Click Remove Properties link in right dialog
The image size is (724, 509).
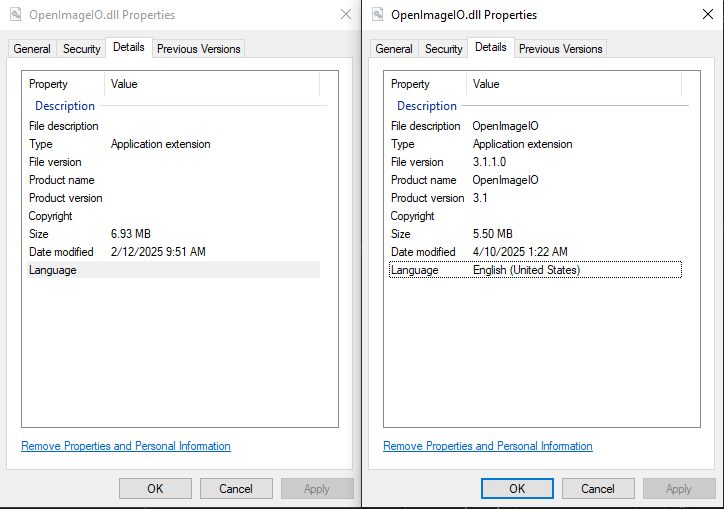[x=488, y=446]
